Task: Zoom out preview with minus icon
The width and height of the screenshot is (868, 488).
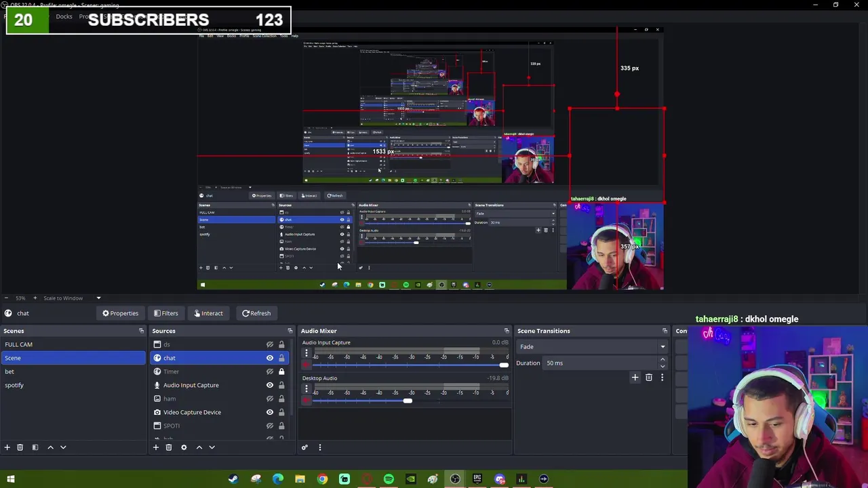Action: coord(5,298)
